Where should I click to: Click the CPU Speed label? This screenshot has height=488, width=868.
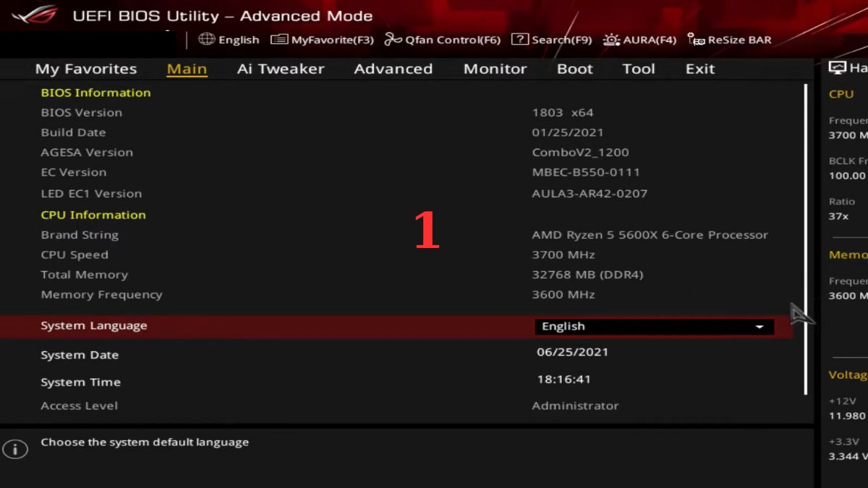click(75, 255)
